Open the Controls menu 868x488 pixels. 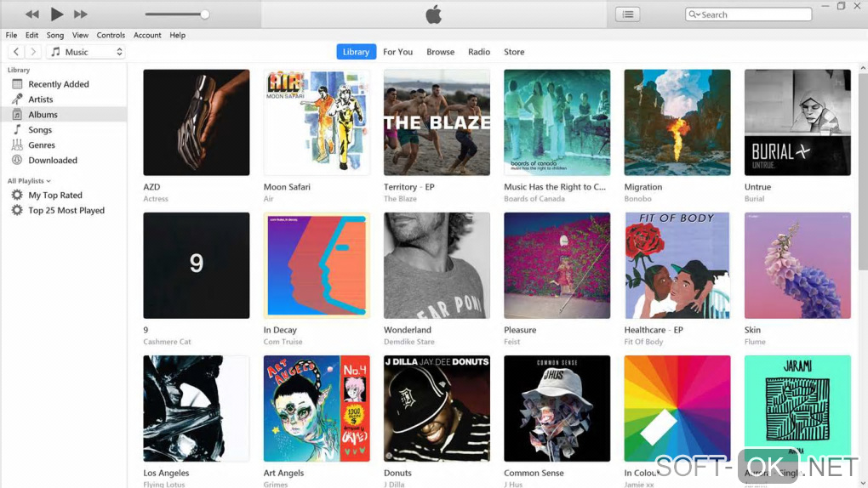pos(111,35)
